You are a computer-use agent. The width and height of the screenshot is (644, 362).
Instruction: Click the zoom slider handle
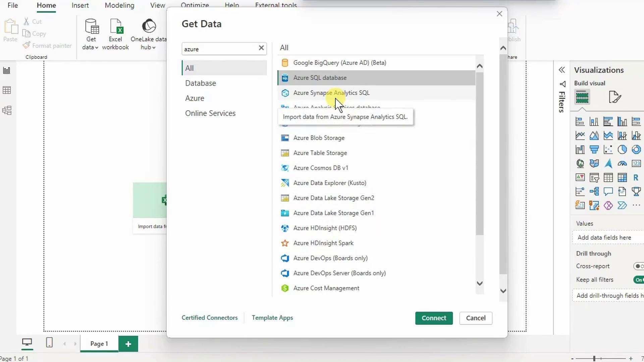(x=594, y=359)
